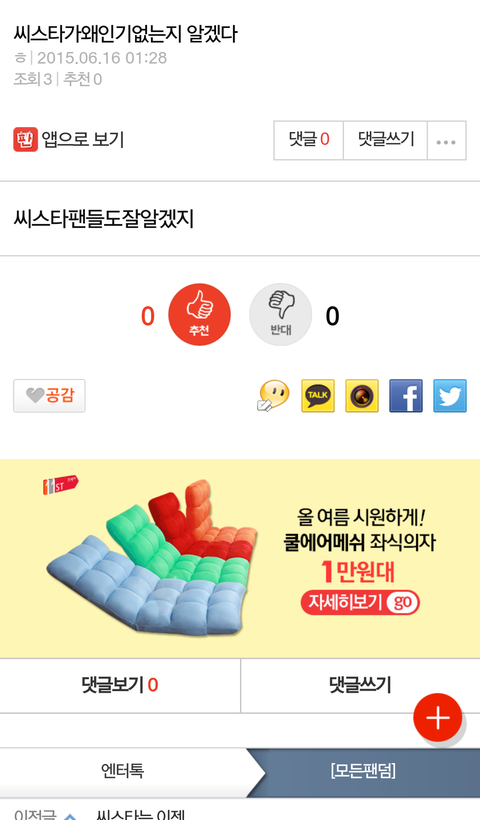Screen dimensions: 480x820
Task: Open the three-dots more options menu
Action: pos(446,140)
